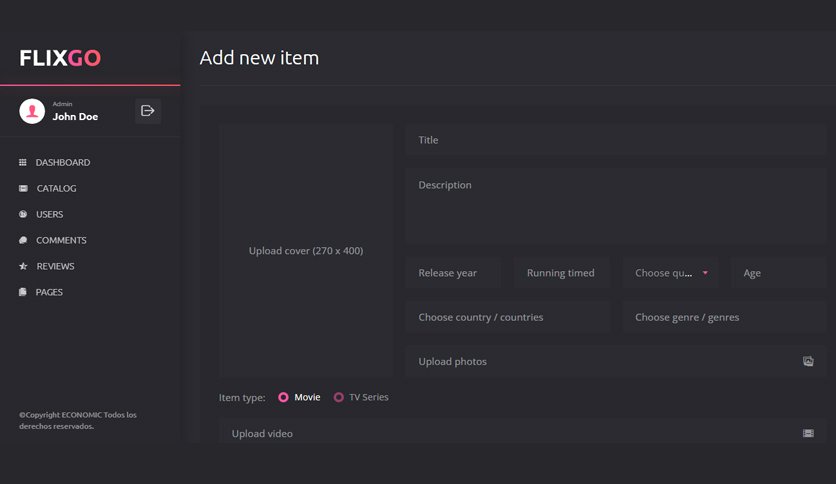The width and height of the screenshot is (836, 484).
Task: Open the Choose quality dropdown
Action: point(670,273)
